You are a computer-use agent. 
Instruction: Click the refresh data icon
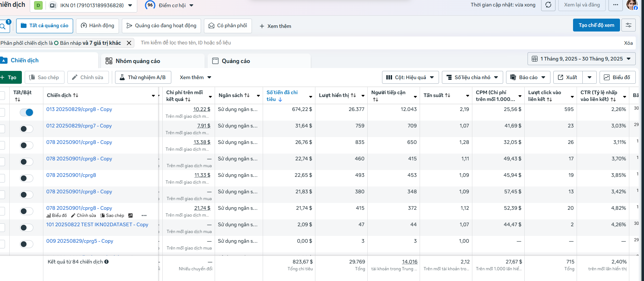548,5
